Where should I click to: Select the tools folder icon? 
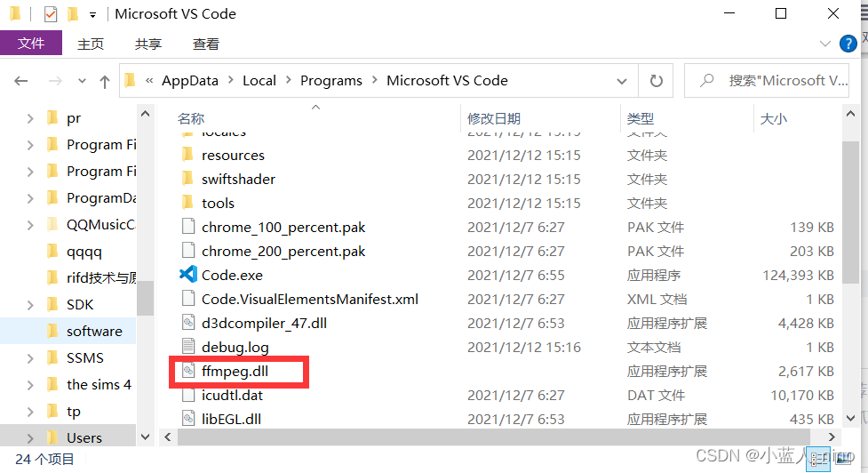(188, 203)
